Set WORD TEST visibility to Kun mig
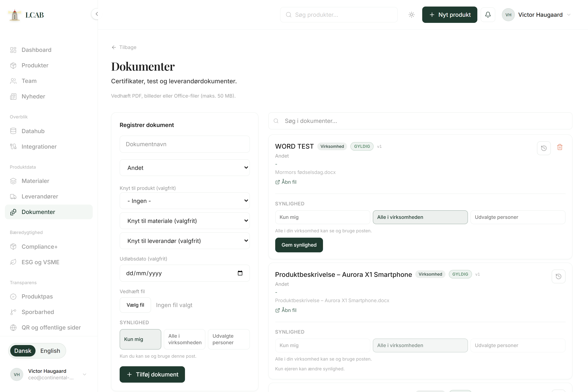 [x=323, y=217]
